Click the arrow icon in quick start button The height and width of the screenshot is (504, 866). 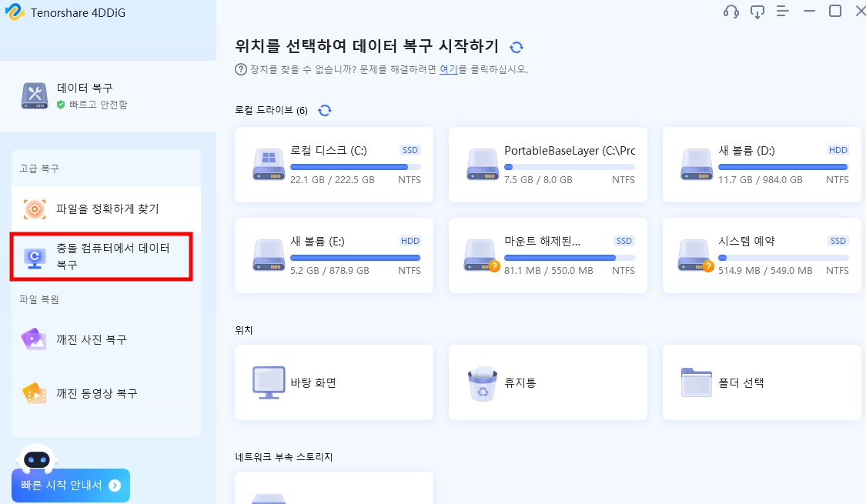[x=115, y=486]
